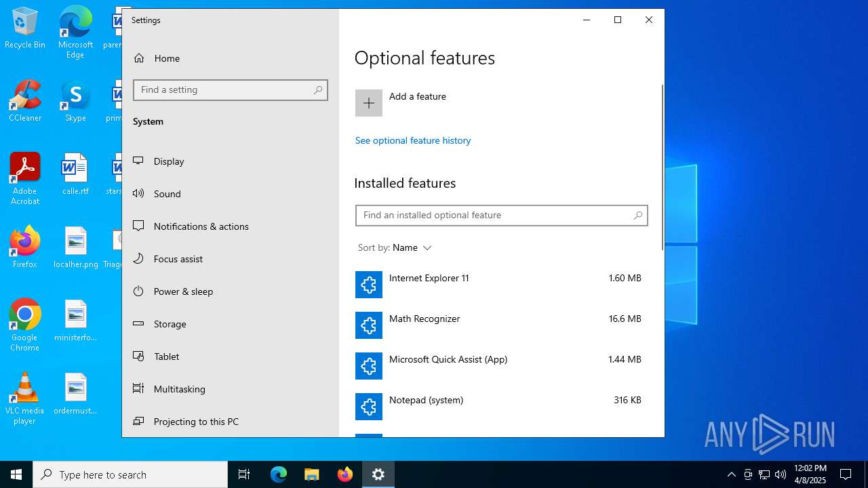Select the Microsoft Quick Assist feature icon
868x488 pixels.
pyautogui.click(x=369, y=366)
